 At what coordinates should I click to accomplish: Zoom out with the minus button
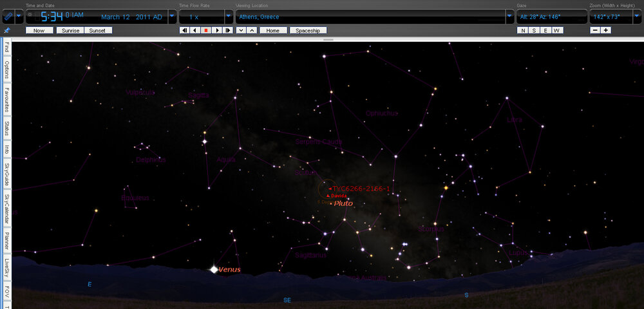595,30
